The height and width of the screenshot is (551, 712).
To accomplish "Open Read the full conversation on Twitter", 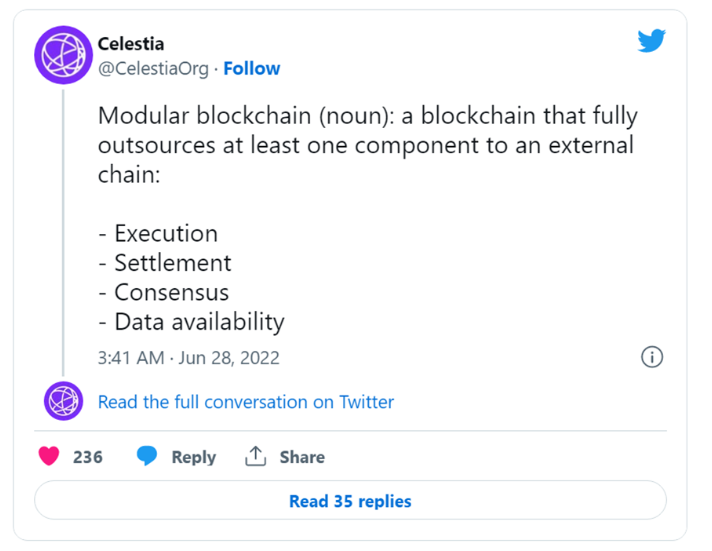I will (x=246, y=402).
